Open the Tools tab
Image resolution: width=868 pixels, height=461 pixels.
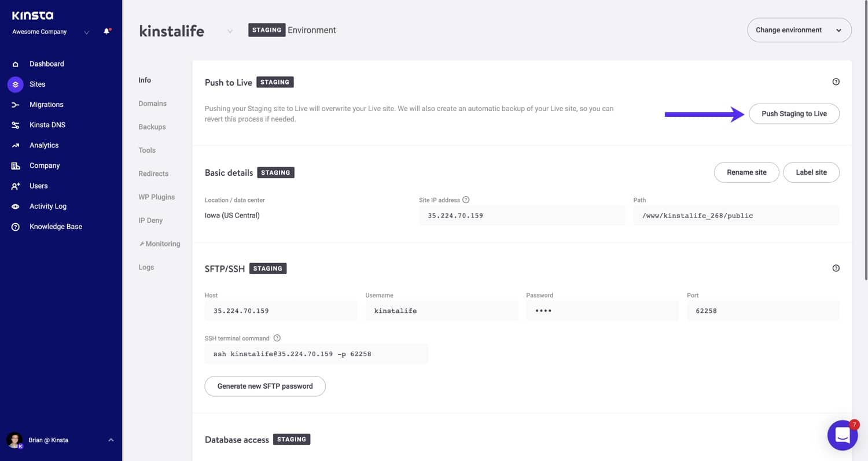click(147, 150)
